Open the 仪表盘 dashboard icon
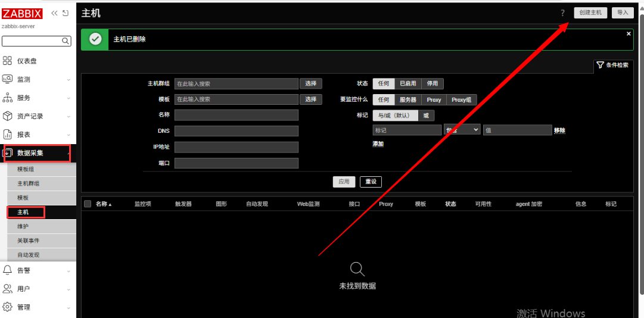The height and width of the screenshot is (318, 644). (8, 61)
